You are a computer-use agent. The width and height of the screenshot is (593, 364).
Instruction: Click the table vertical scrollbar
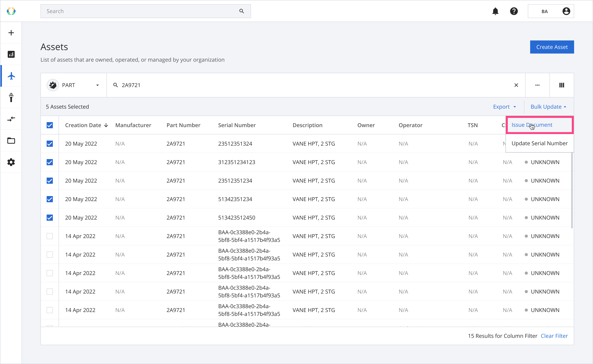click(572, 190)
